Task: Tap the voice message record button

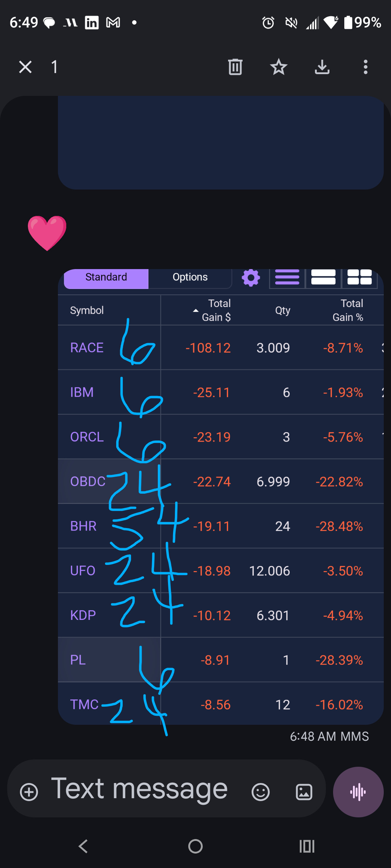Action: [x=358, y=792]
